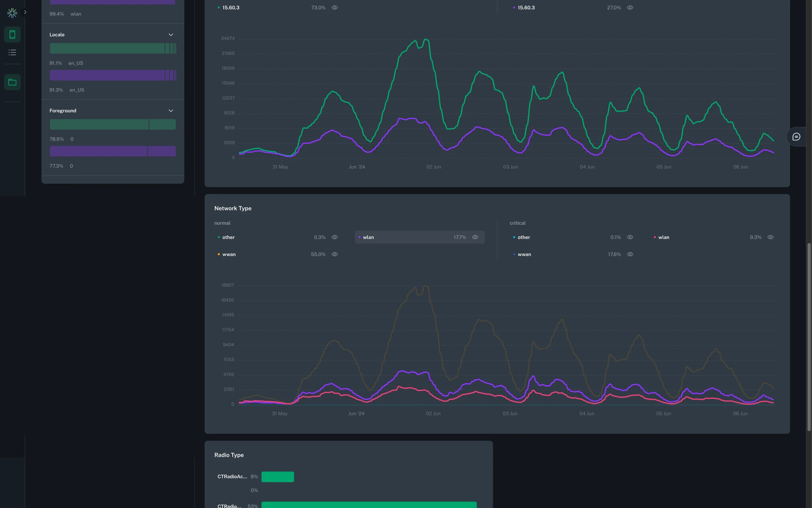Collapse the Foreground section
The height and width of the screenshot is (508, 812).
click(x=171, y=111)
